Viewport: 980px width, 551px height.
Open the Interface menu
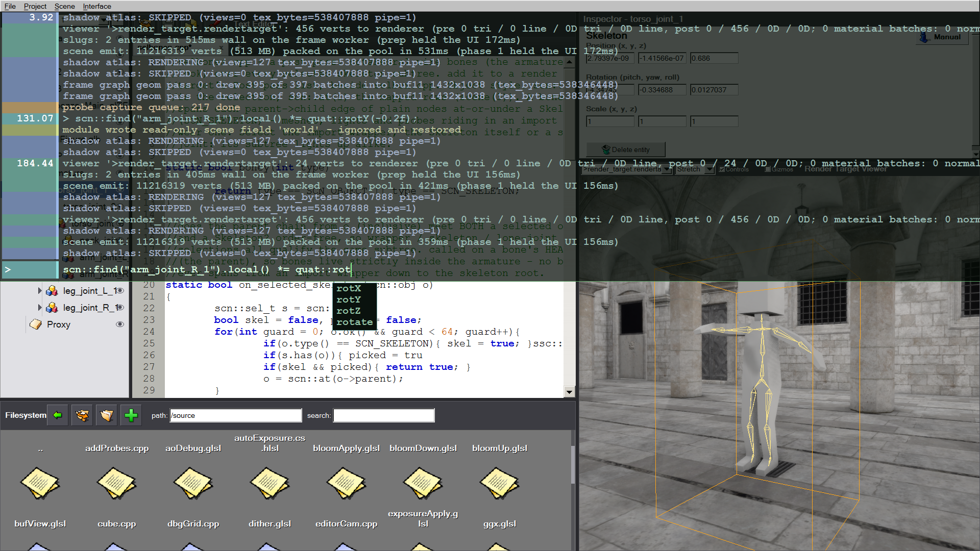[97, 6]
